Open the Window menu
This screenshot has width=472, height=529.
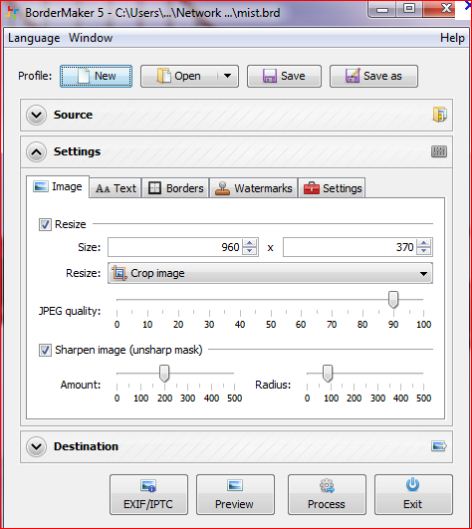pyautogui.click(x=91, y=38)
